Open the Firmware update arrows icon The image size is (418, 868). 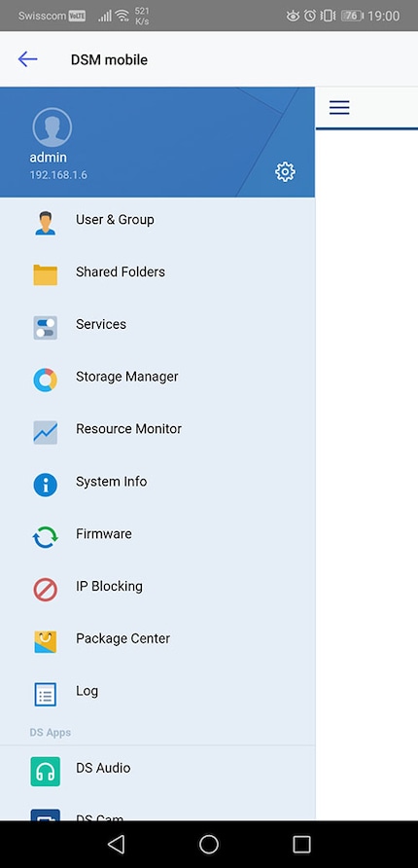(x=46, y=537)
